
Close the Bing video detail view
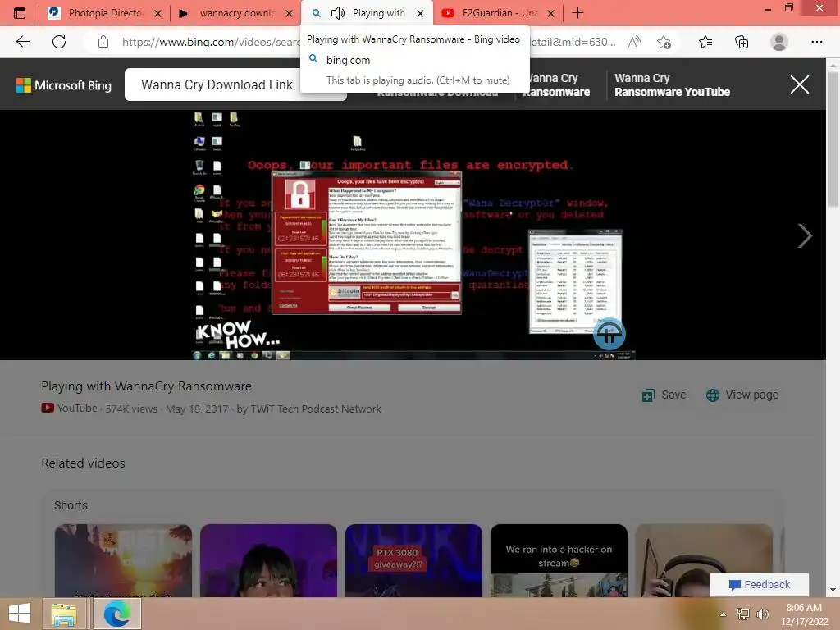pos(799,84)
